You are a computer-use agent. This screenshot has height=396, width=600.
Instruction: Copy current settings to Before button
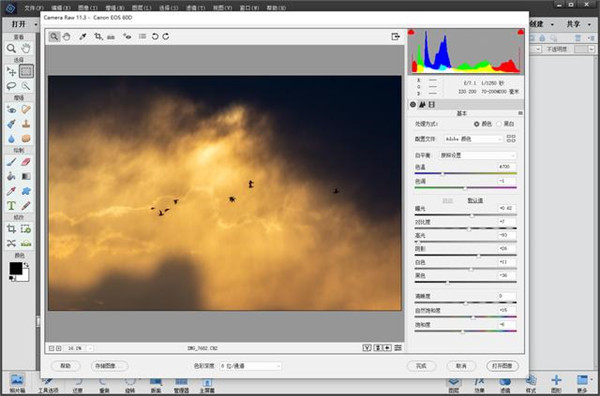(387, 348)
